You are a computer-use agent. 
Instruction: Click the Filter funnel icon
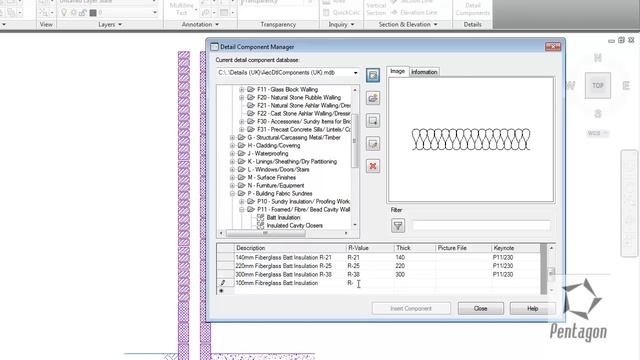point(398,225)
